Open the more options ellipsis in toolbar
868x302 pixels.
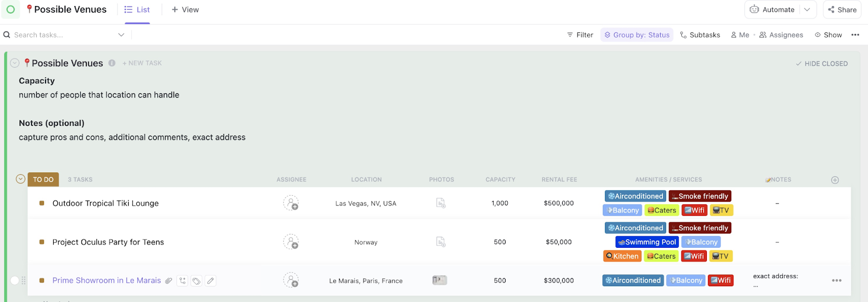pyautogui.click(x=855, y=35)
